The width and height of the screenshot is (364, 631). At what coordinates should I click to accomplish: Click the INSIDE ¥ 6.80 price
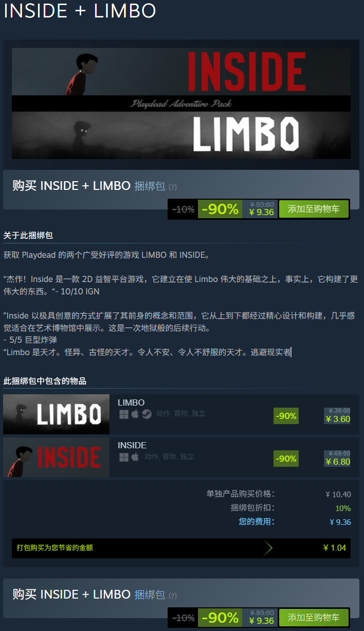point(338,462)
